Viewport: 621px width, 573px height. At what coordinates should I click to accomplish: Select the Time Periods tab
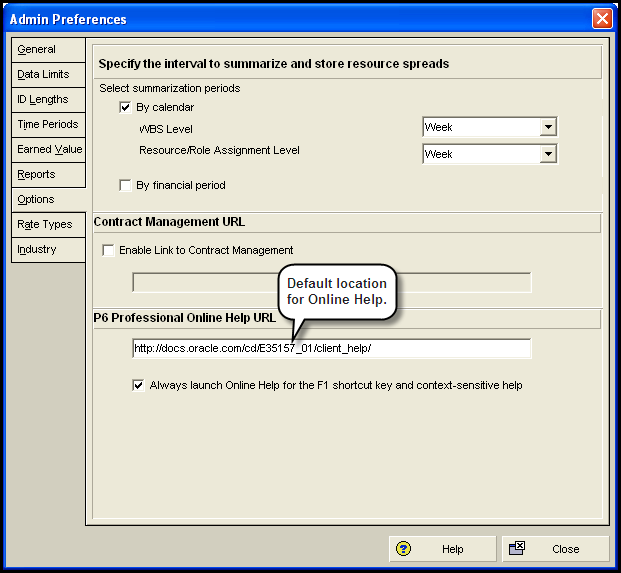point(48,125)
